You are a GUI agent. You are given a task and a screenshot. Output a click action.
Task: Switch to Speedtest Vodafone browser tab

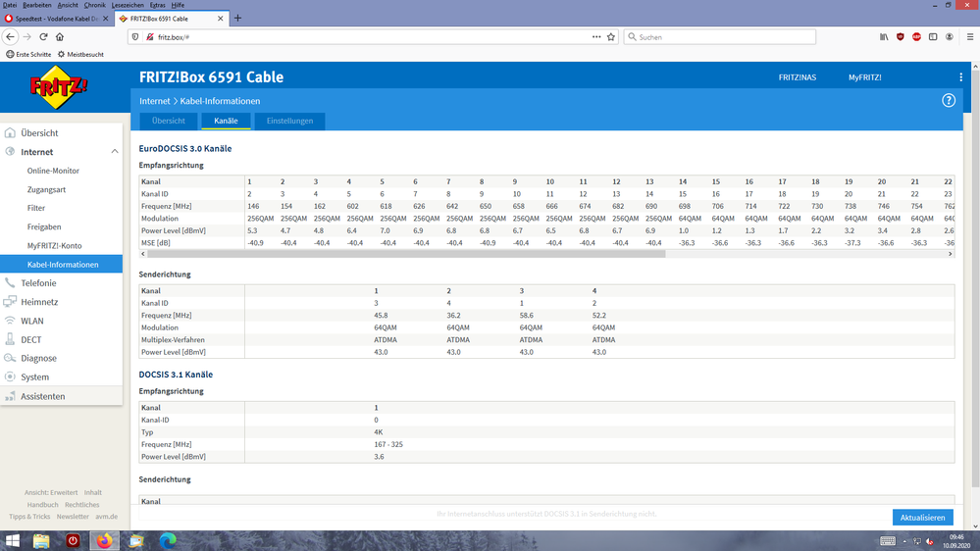(57, 19)
